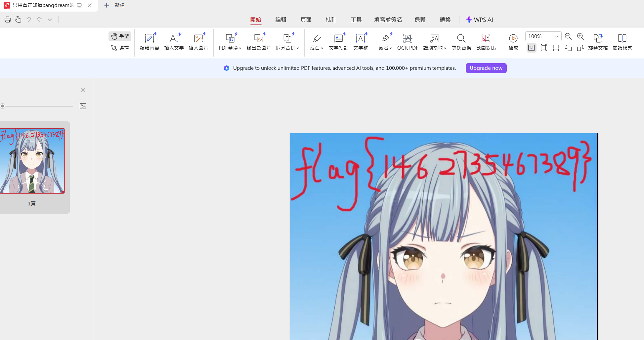Click rotate counterclockwise icon
Image resolution: width=644 pixels, height=340 pixels.
tap(568, 48)
